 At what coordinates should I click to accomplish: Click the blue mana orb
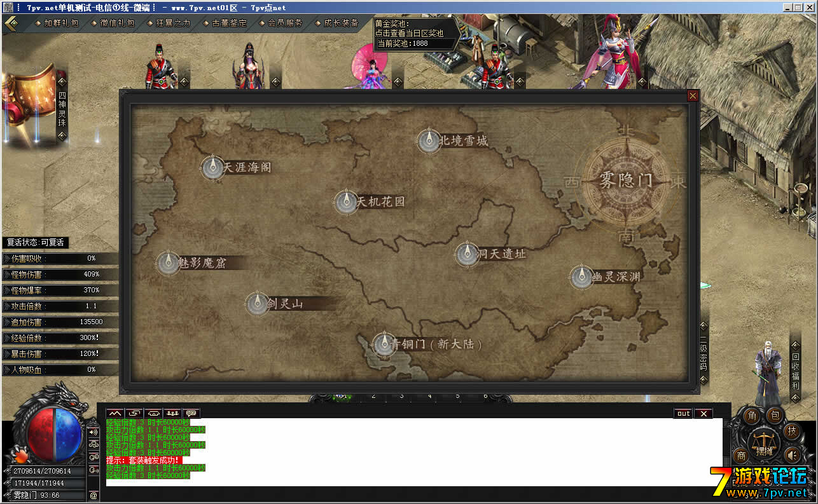[68, 436]
